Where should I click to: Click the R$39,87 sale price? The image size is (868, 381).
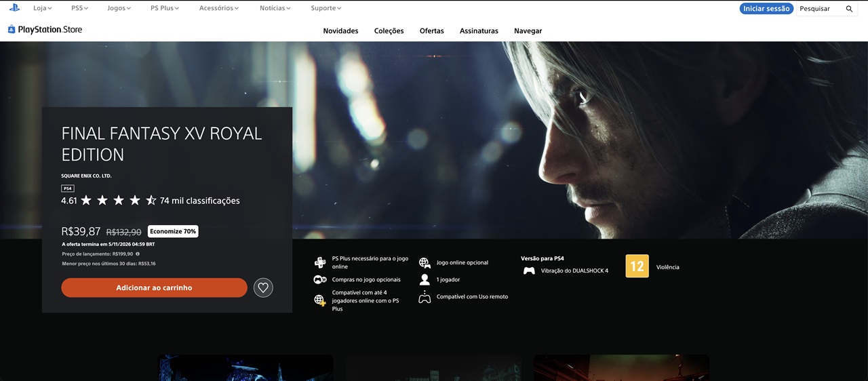[x=81, y=231]
